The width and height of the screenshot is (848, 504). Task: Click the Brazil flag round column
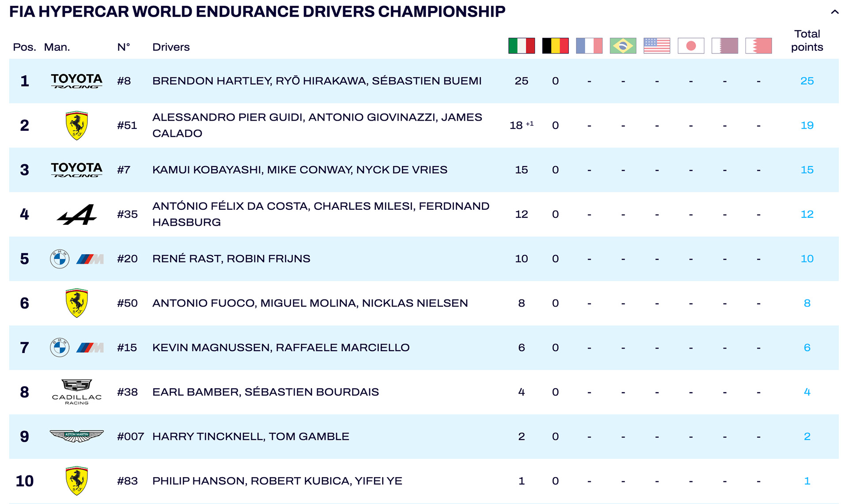point(623,46)
